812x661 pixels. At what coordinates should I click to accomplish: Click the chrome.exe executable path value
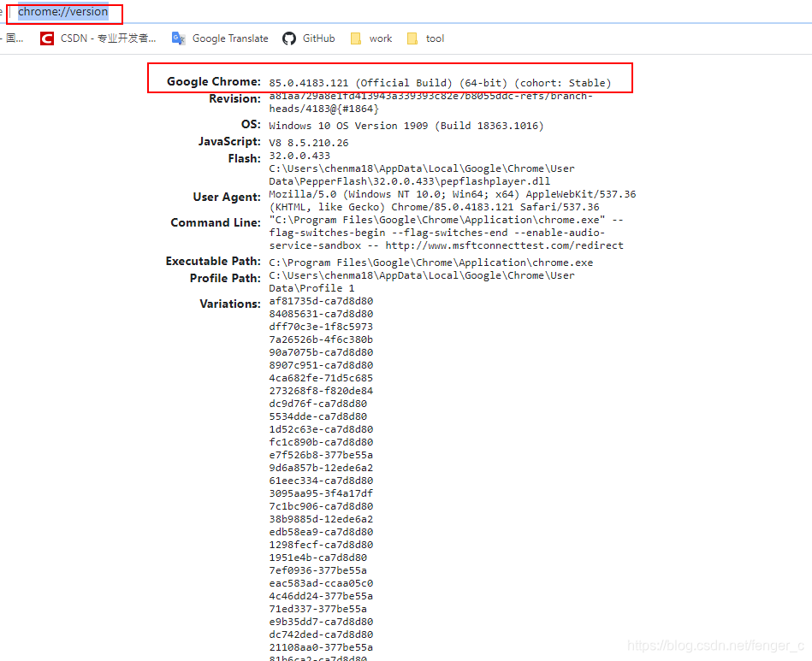[431, 263]
